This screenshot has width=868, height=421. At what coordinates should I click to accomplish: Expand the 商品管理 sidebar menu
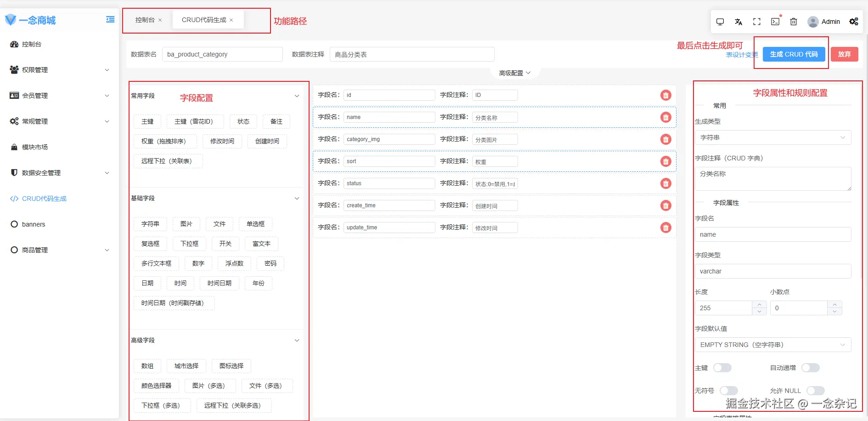(x=60, y=250)
